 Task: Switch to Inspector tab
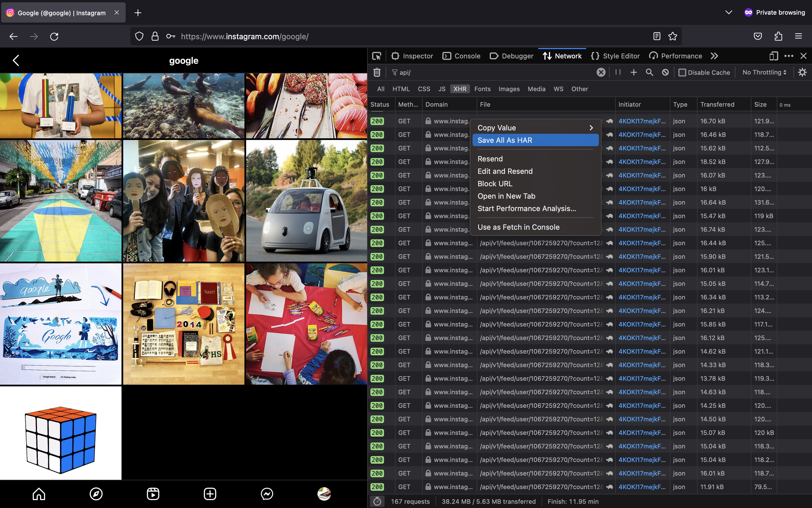[x=412, y=56]
